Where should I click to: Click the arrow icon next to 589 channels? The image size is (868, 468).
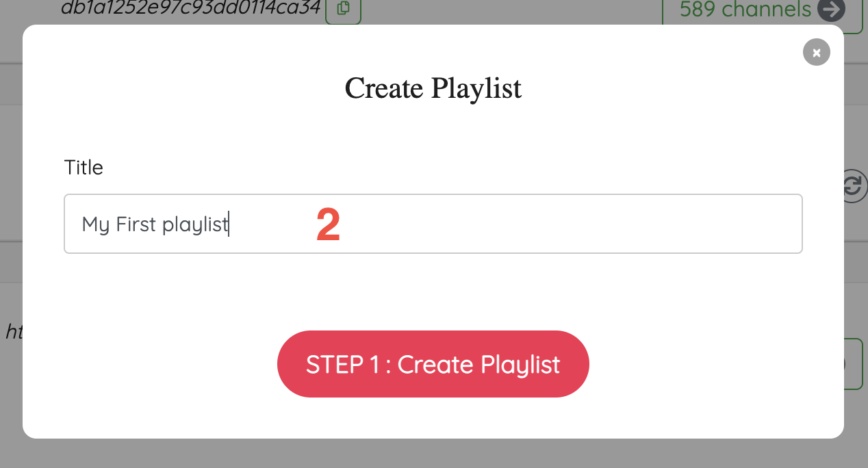pyautogui.click(x=831, y=10)
